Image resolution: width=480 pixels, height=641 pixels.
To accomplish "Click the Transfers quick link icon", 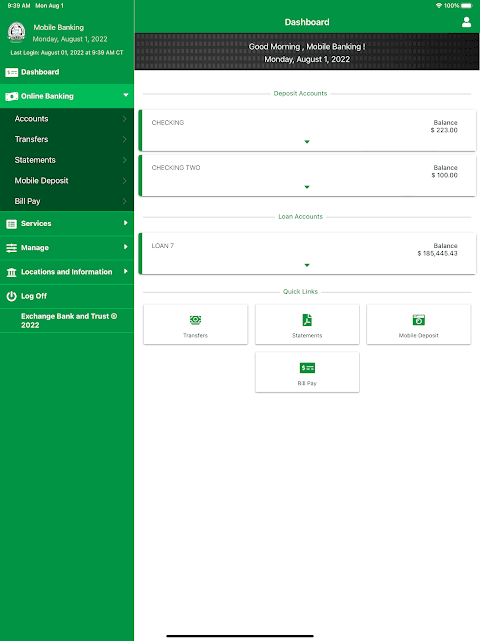I will pyautogui.click(x=195, y=320).
